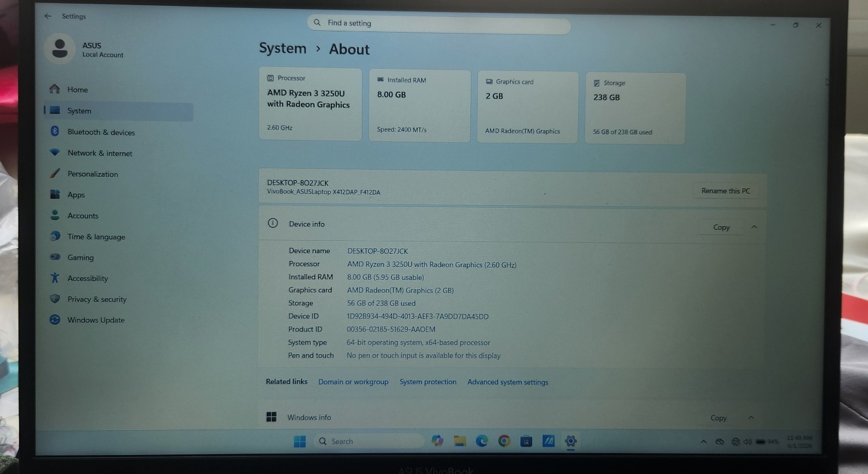Open File Explorer from the taskbar
The width and height of the screenshot is (868, 474).
pyautogui.click(x=460, y=441)
